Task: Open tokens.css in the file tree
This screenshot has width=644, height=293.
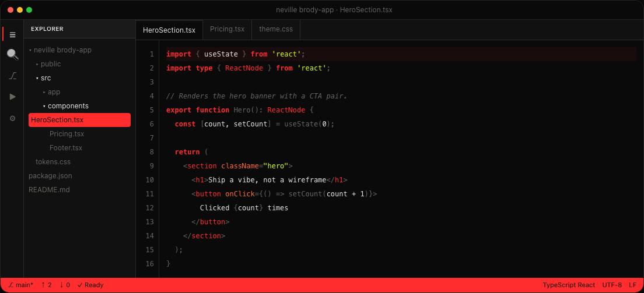Action: (53, 162)
